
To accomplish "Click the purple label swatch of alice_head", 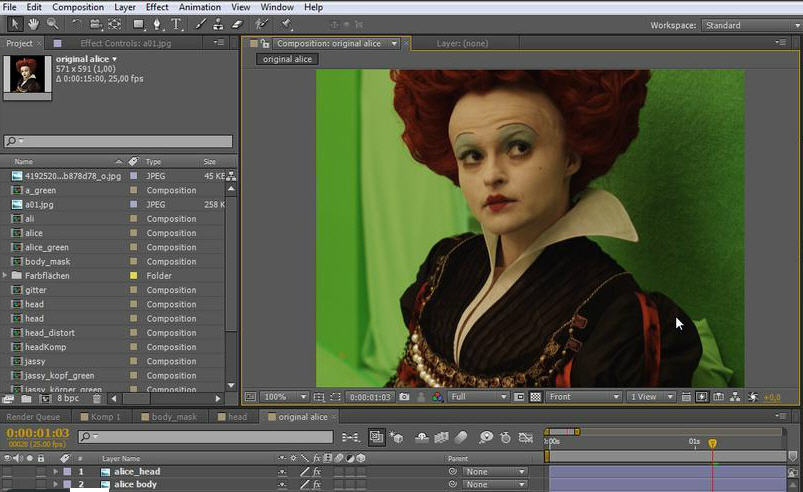I will [67, 471].
